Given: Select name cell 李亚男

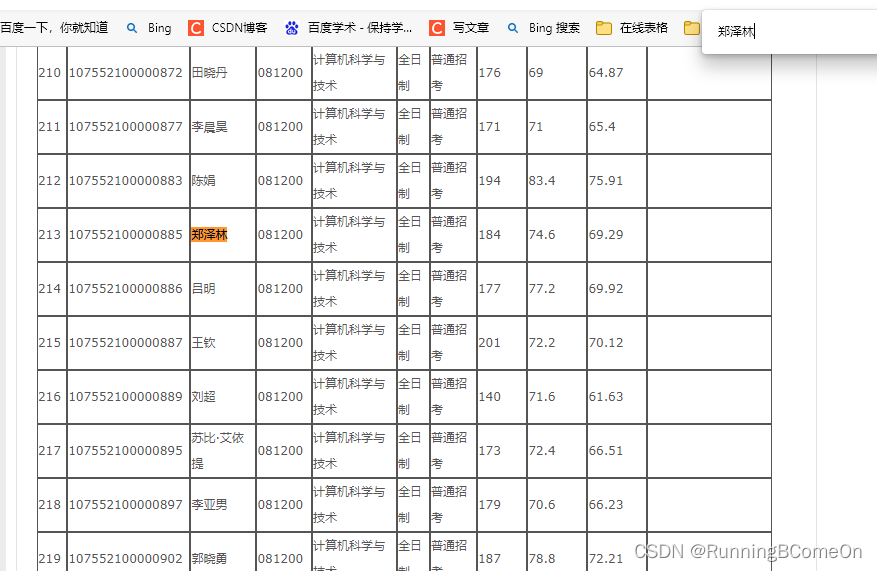Looking at the screenshot, I should point(209,504).
